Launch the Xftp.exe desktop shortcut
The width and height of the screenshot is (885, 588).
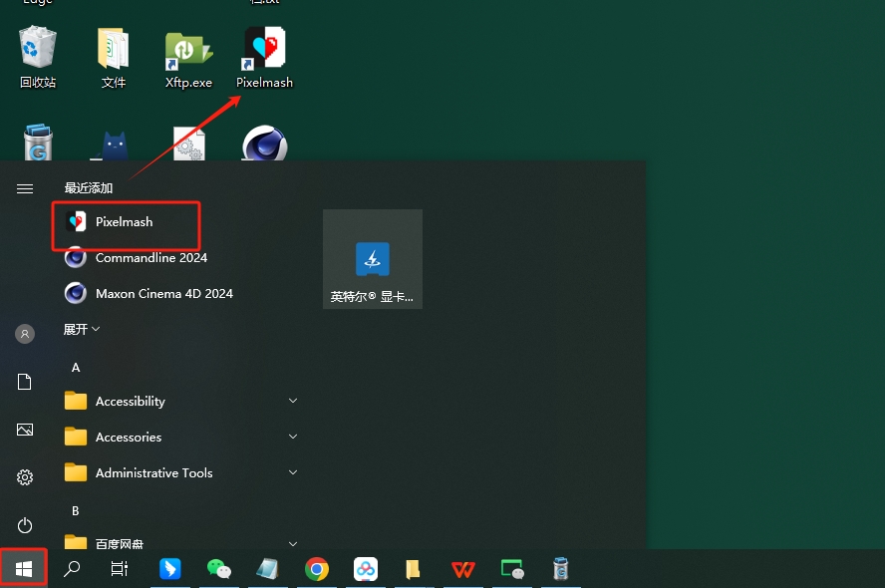coord(188,59)
